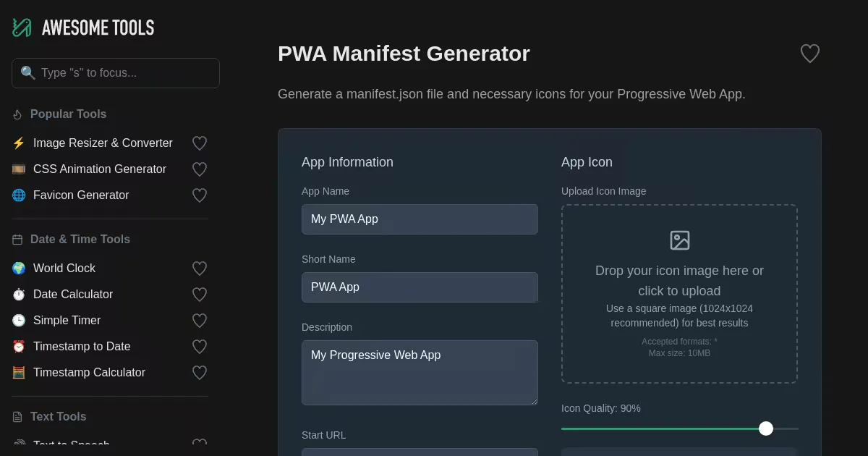
Task: Expand the Text Tools section header
Action: point(58,417)
